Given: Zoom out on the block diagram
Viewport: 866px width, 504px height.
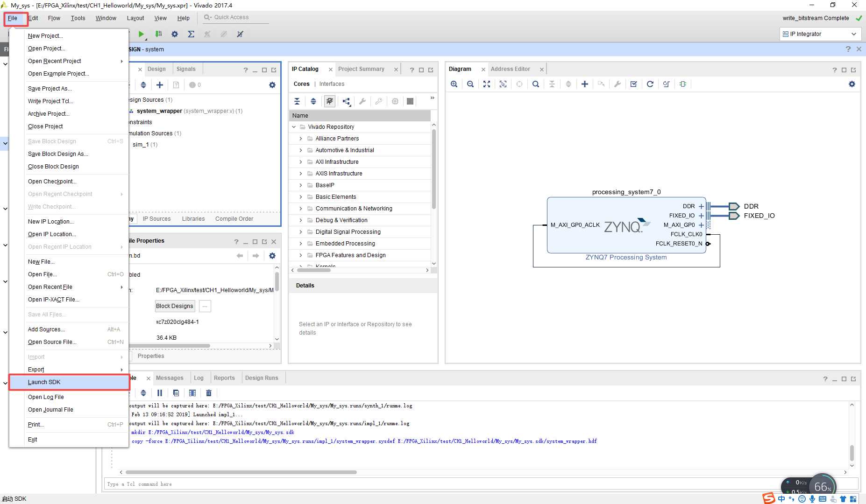Looking at the screenshot, I should pyautogui.click(x=470, y=84).
